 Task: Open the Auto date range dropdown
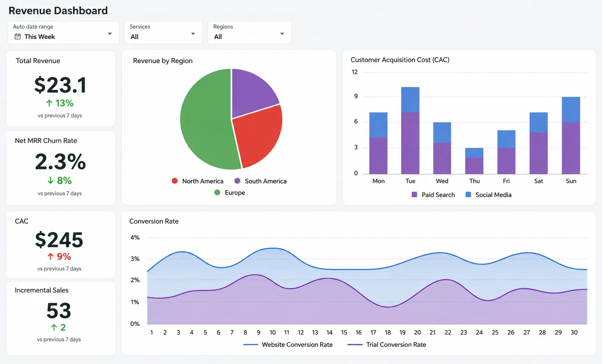63,32
